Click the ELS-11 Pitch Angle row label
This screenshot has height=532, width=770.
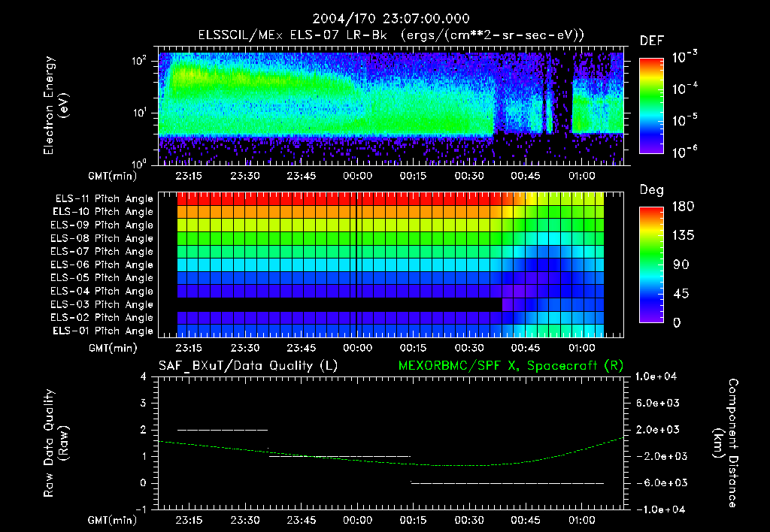(x=104, y=199)
